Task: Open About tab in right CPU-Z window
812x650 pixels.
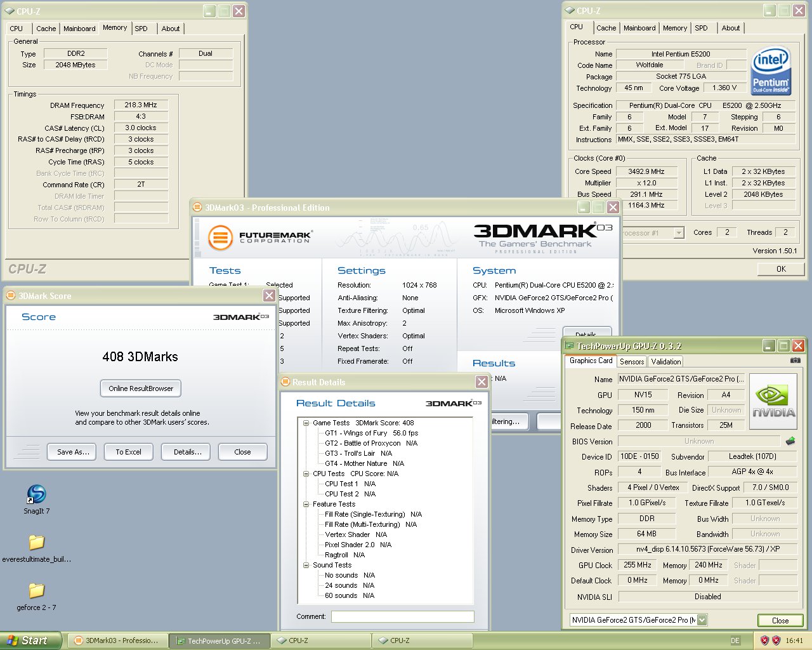Action: pyautogui.click(x=731, y=28)
